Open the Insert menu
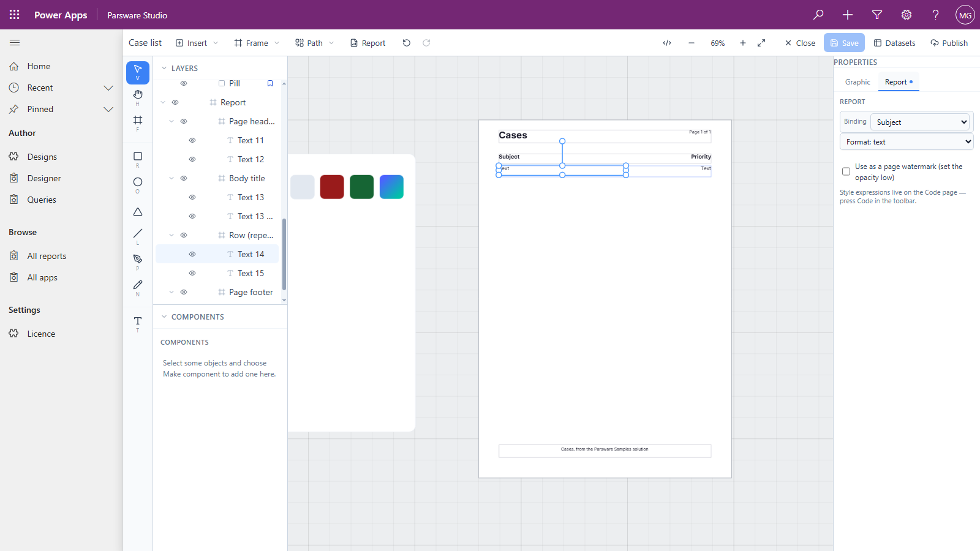Screen dimensions: 980x551 pos(197,43)
